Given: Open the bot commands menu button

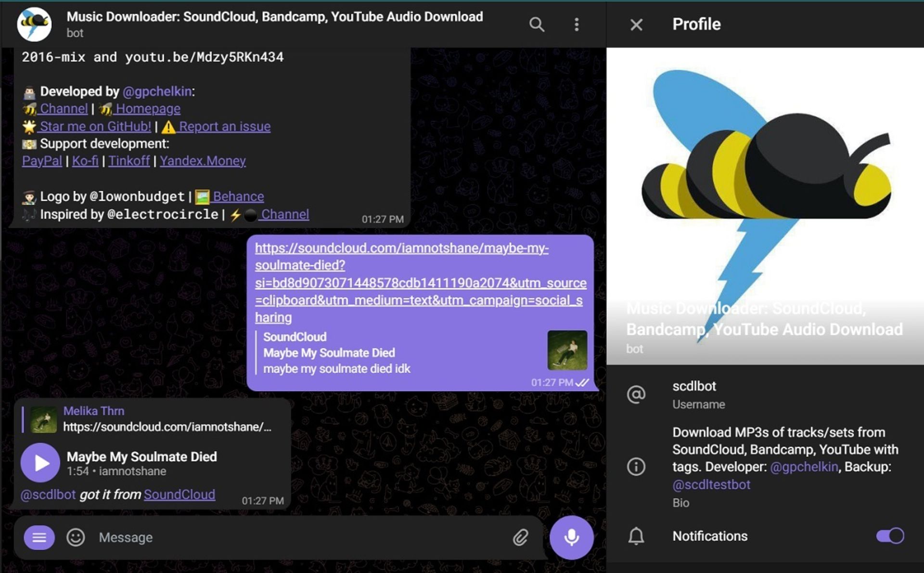Looking at the screenshot, I should 39,537.
